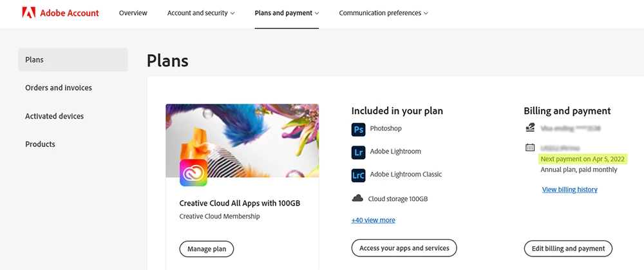This screenshot has height=270, width=644.
Task: Click the Photoshop Ps icon
Action: pos(359,130)
